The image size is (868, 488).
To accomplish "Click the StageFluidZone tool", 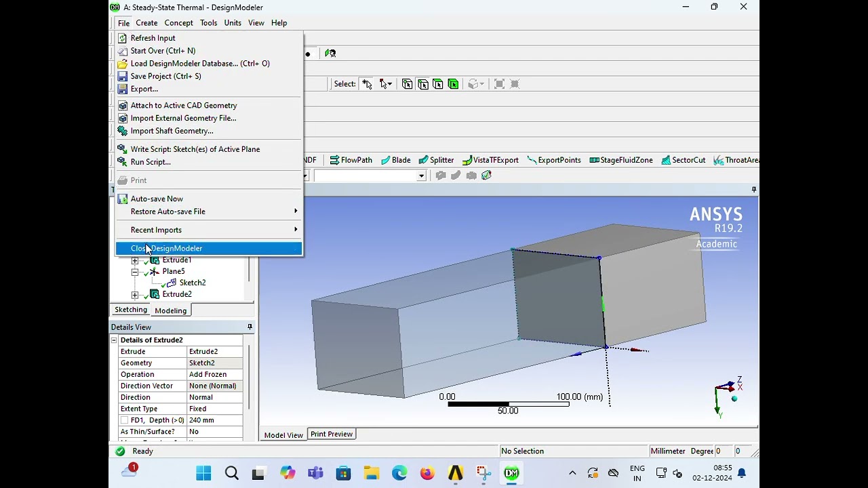I will (x=621, y=160).
